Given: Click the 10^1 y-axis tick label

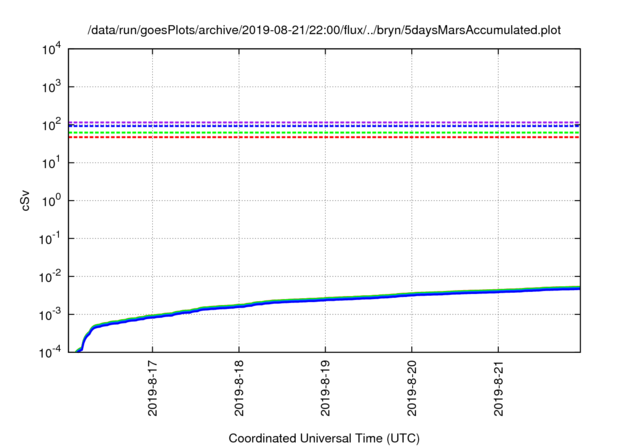Looking at the screenshot, I should pyautogui.click(x=51, y=163).
